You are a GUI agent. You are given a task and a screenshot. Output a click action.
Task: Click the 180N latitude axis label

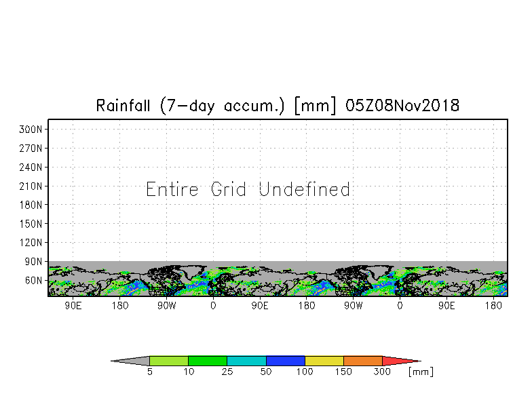pyautogui.click(x=31, y=205)
